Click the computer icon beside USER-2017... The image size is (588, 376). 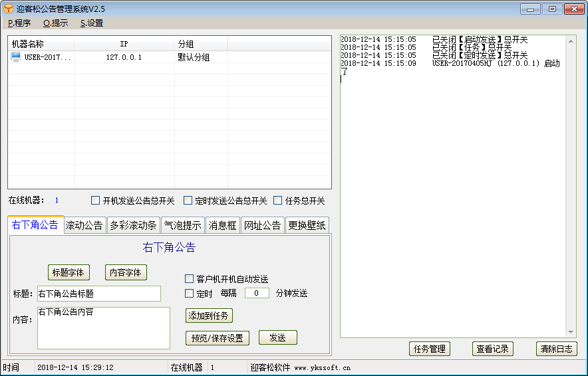click(x=16, y=57)
